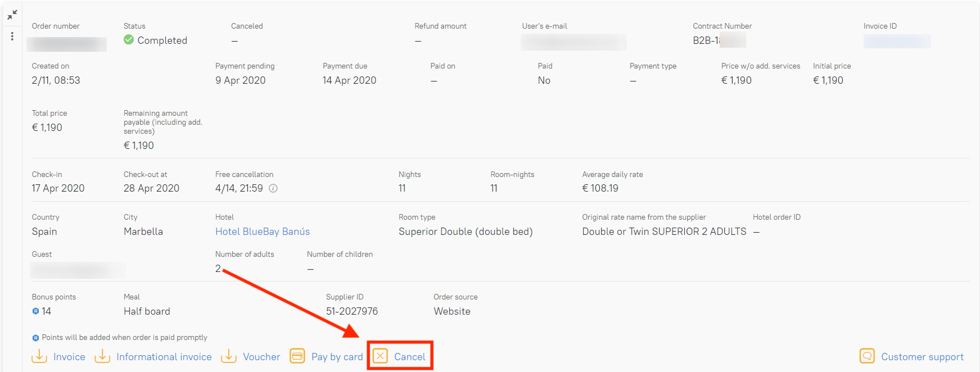Screen dimensions: 980x372
Task: Select the Contract Number B2B value
Action: 719,40
